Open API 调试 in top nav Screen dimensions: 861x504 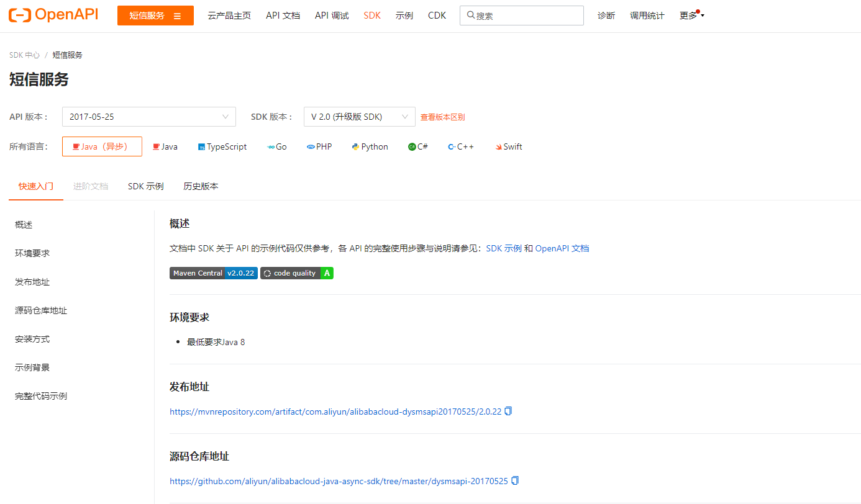point(332,16)
